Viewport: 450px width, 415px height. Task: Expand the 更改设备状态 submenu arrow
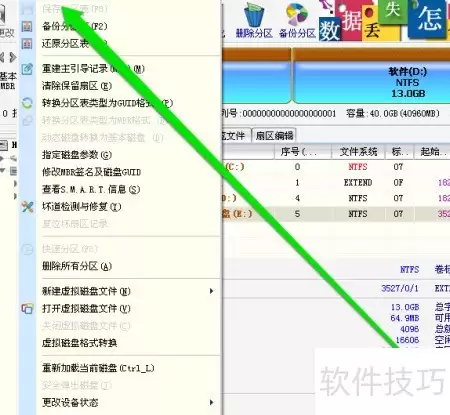211,402
